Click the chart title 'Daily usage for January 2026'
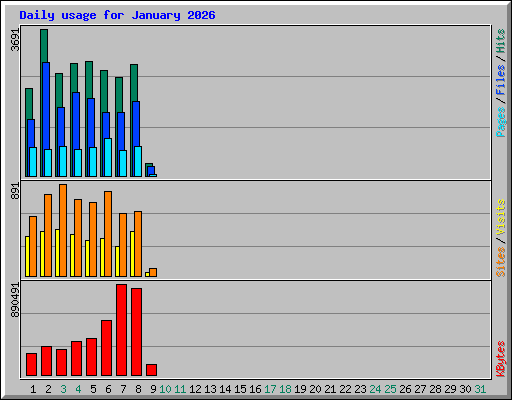The height and width of the screenshot is (400, 512). click(117, 15)
